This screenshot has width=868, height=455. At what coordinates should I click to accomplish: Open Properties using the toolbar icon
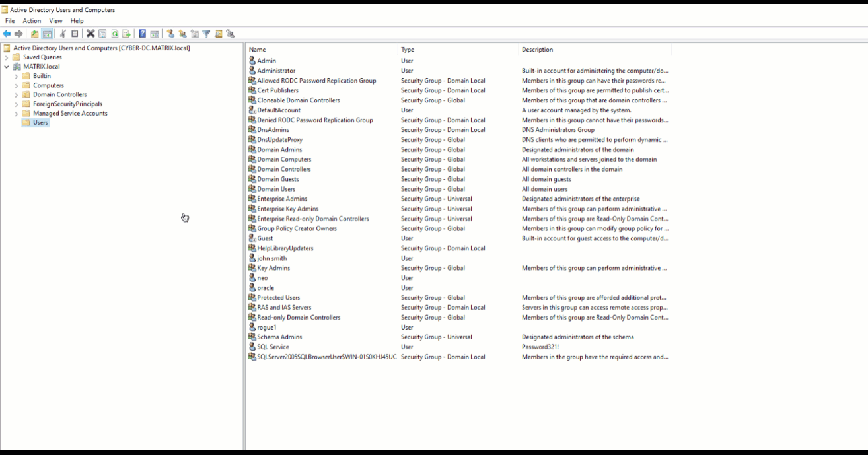102,34
